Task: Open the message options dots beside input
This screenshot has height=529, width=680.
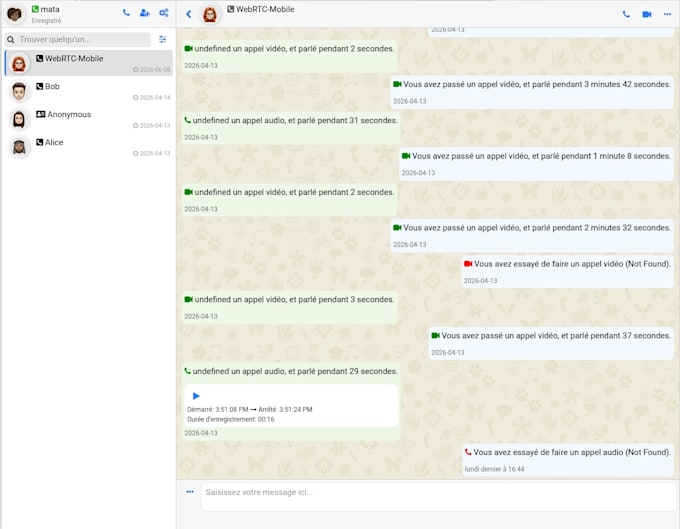Action: click(190, 492)
